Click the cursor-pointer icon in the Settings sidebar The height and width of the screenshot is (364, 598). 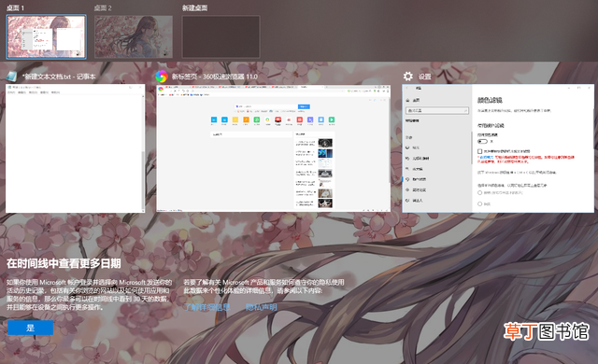(407, 158)
